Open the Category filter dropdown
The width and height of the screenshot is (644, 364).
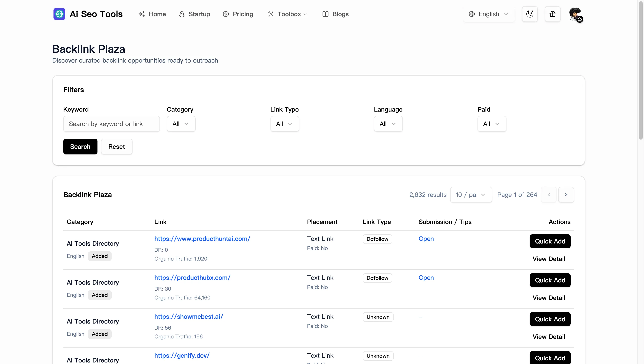click(x=181, y=124)
